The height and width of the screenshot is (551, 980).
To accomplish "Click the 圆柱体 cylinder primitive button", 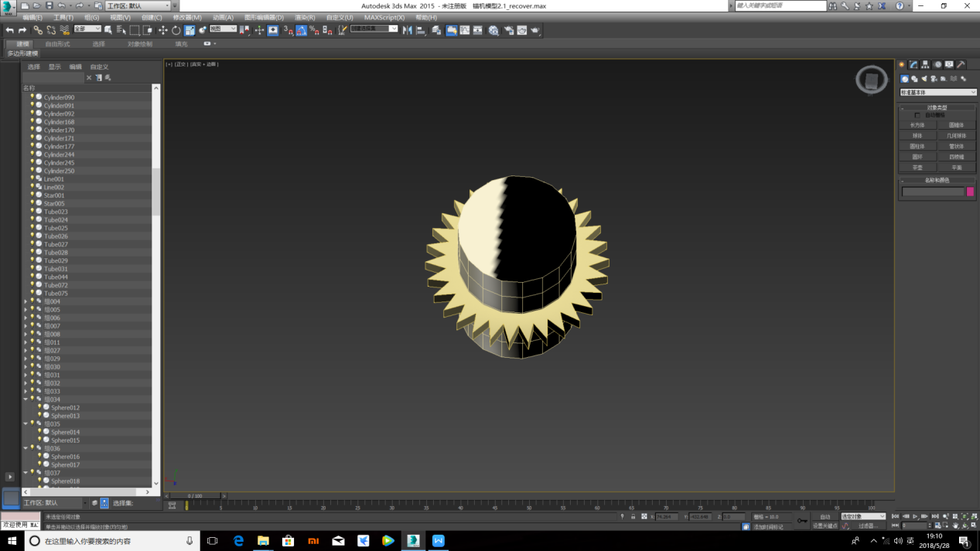I will click(917, 146).
